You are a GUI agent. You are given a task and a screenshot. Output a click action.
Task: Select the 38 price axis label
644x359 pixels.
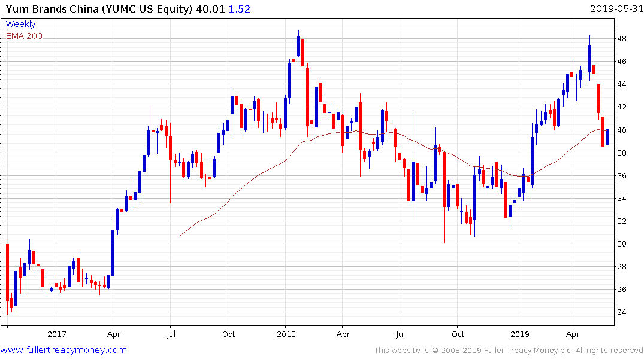point(621,153)
